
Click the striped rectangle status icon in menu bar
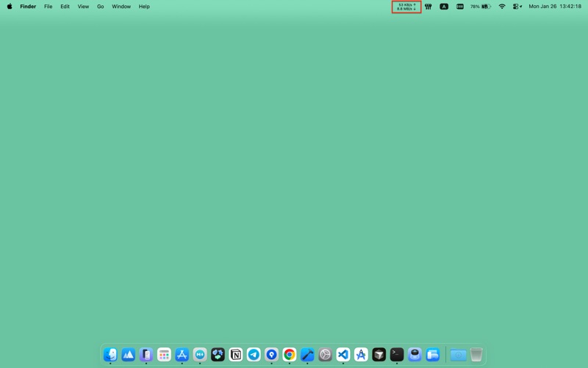[x=460, y=7]
